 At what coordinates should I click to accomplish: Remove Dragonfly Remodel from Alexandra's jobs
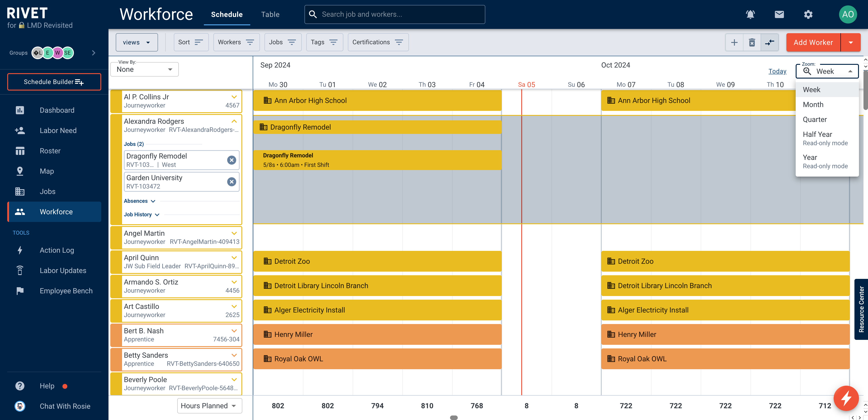(x=231, y=160)
